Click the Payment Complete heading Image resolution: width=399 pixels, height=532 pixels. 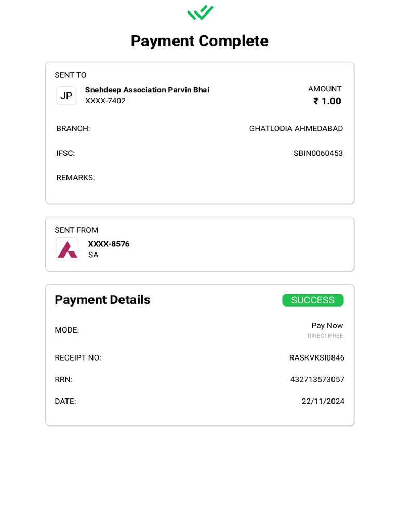[199, 41]
